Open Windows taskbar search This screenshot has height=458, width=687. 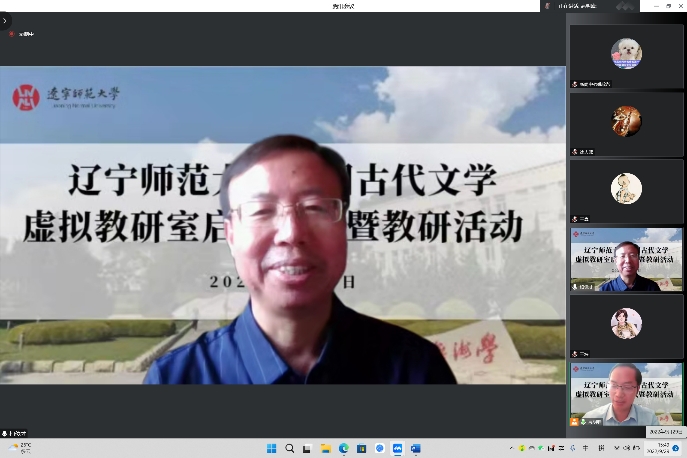289,449
